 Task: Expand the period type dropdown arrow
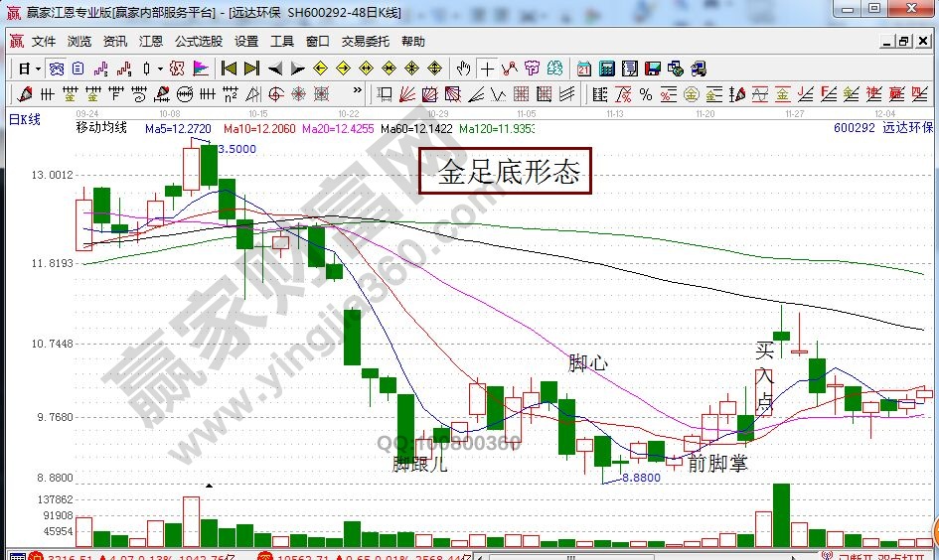tap(38, 69)
